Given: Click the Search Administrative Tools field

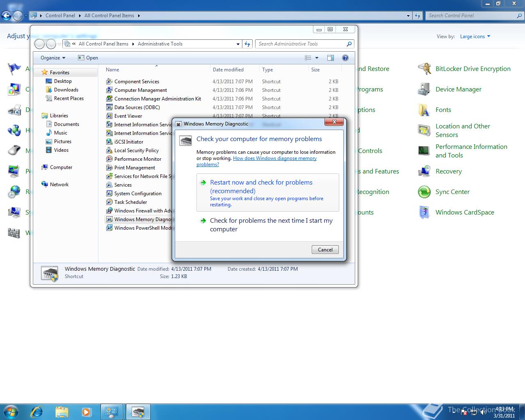Looking at the screenshot, I should 301,44.
